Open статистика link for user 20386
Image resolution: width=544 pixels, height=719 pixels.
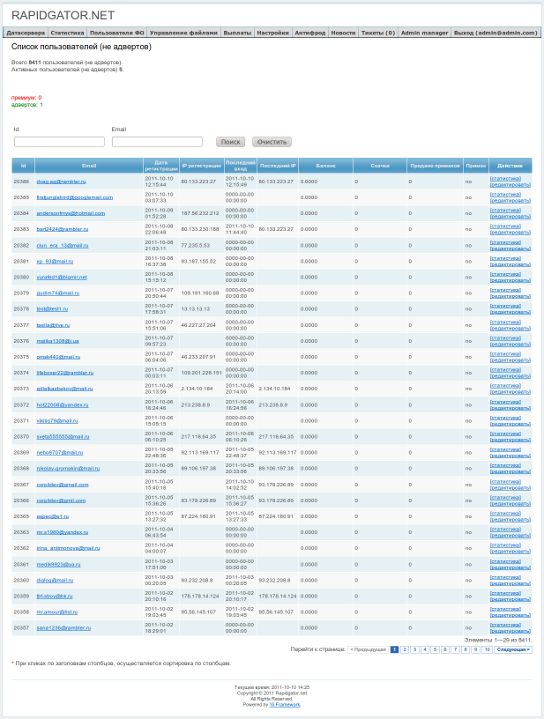pyautogui.click(x=505, y=178)
